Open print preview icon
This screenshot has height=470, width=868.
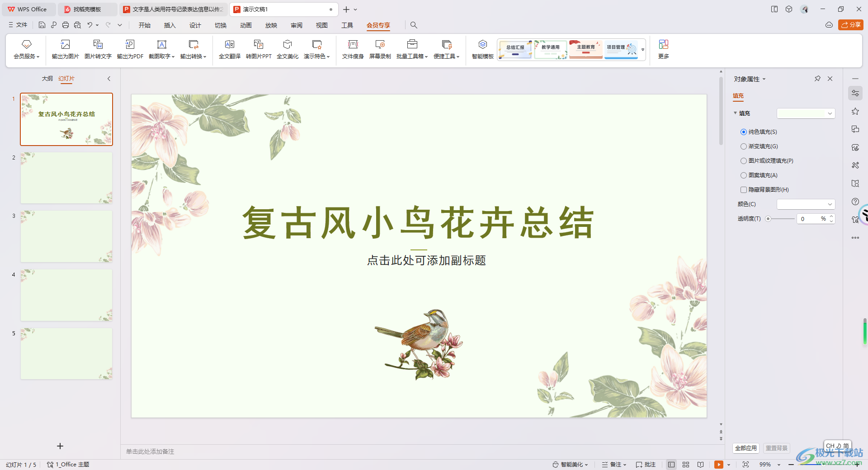coord(77,25)
